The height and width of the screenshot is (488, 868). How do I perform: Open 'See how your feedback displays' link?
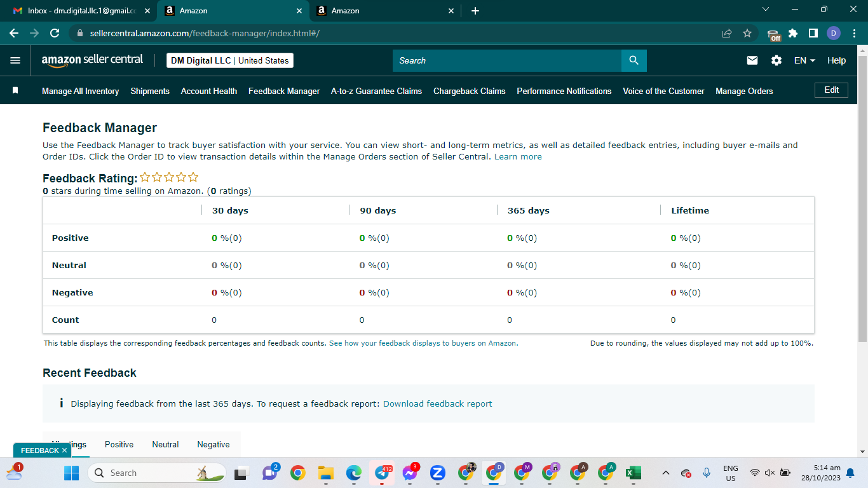[423, 343]
